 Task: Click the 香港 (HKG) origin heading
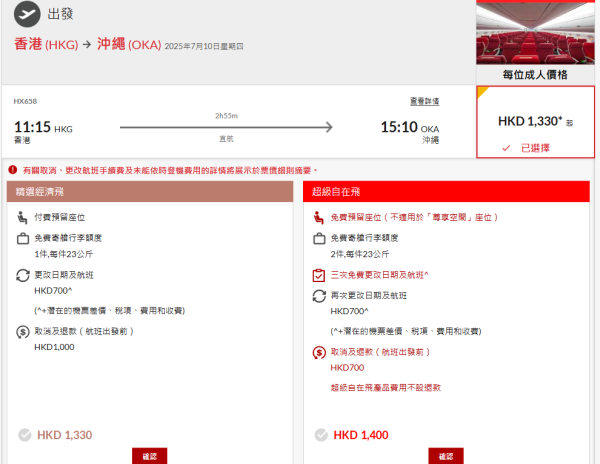pos(46,44)
